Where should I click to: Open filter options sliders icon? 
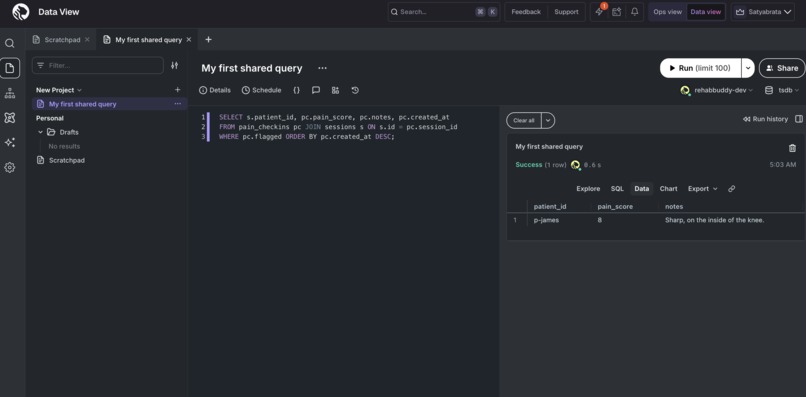point(174,65)
